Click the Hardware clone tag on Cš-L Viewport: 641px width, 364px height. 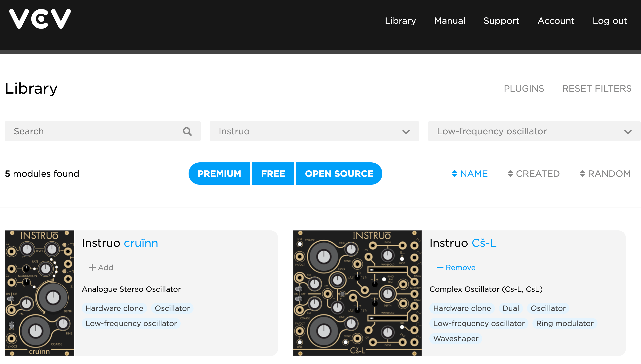coord(462,308)
